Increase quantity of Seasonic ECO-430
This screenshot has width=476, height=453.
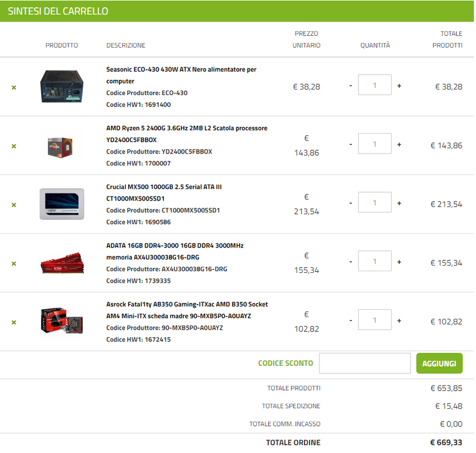[399, 86]
